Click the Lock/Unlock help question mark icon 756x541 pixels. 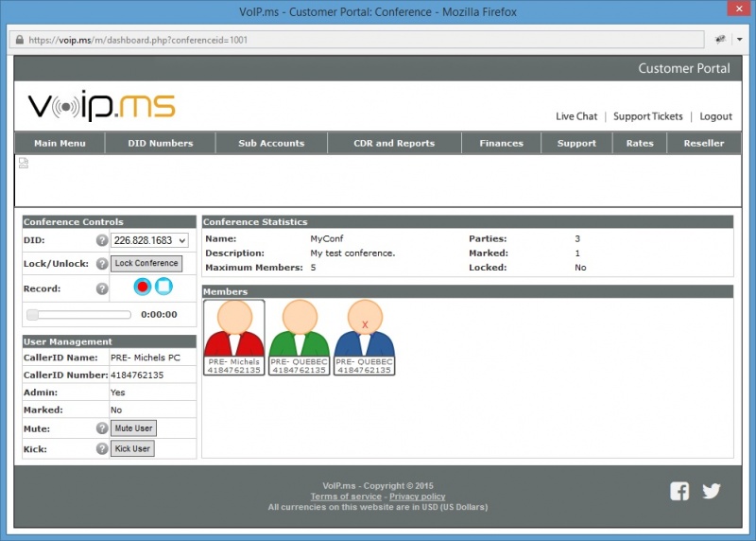[x=102, y=264]
